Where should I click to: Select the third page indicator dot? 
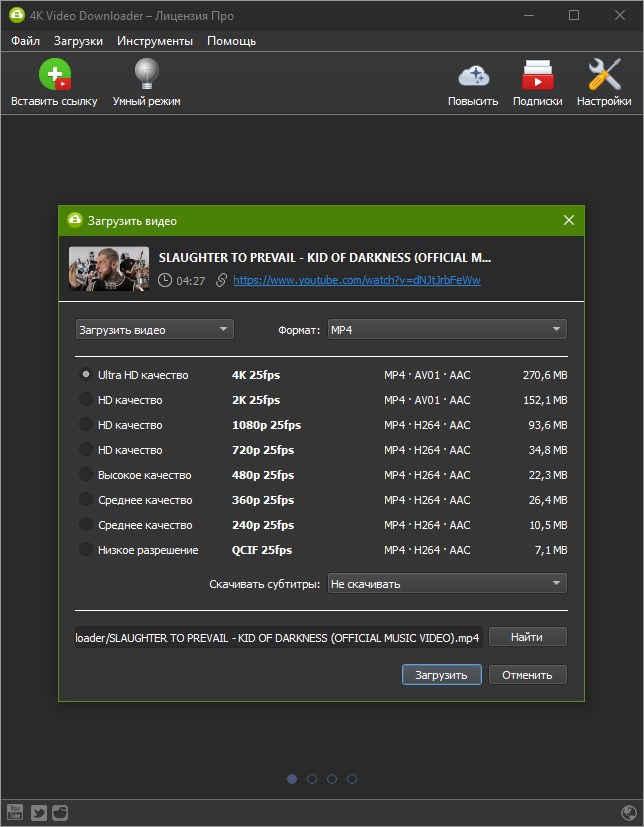332,778
